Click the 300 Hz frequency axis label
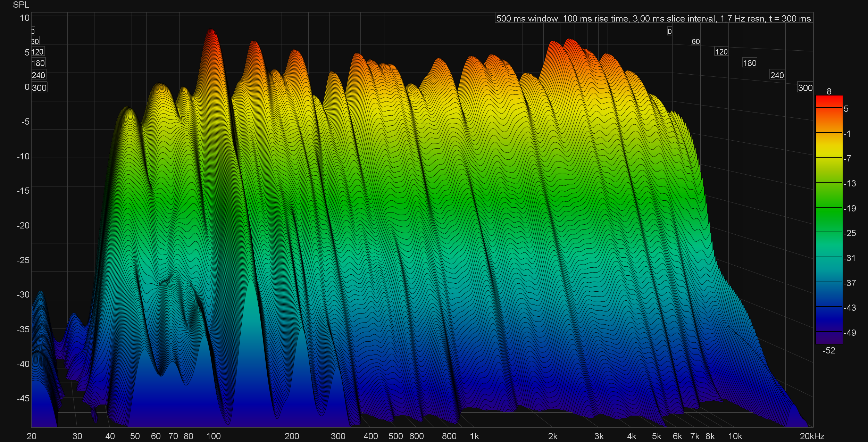 [338, 436]
